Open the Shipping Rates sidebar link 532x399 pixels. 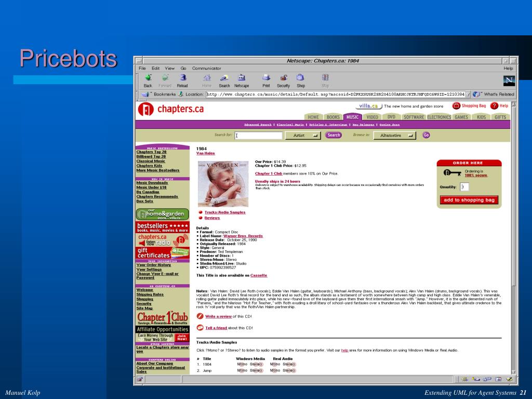click(150, 295)
